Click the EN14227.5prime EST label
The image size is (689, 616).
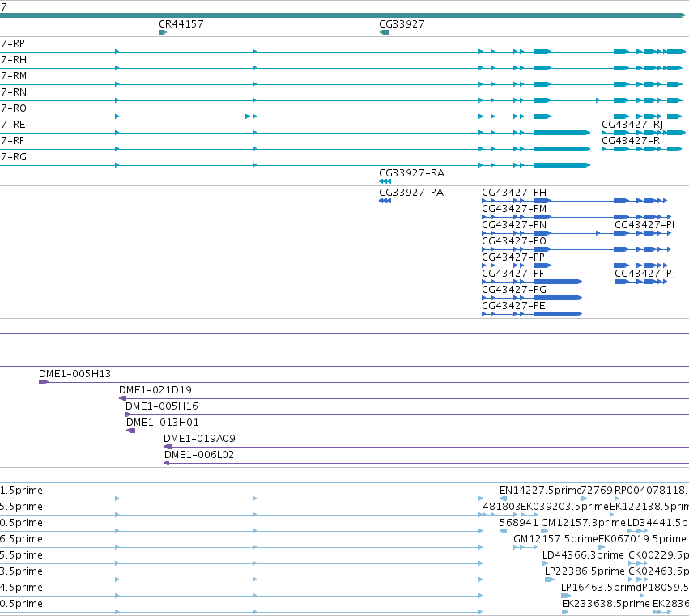(539, 491)
